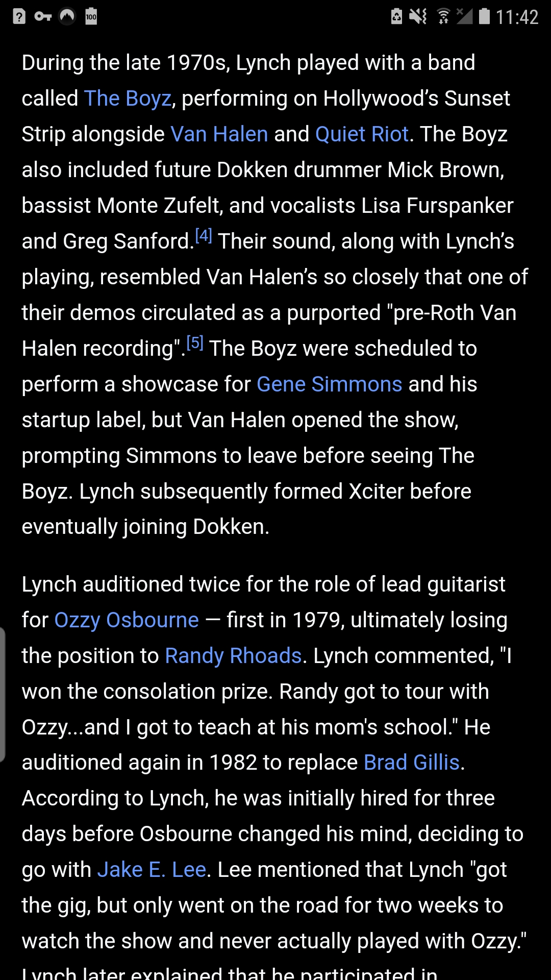This screenshot has height=980, width=551.
Task: Tap the no-signal cellular icon
Action: coord(464,17)
